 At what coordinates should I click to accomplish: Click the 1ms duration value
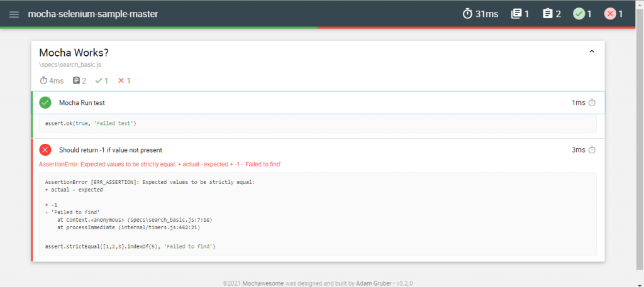tap(579, 102)
